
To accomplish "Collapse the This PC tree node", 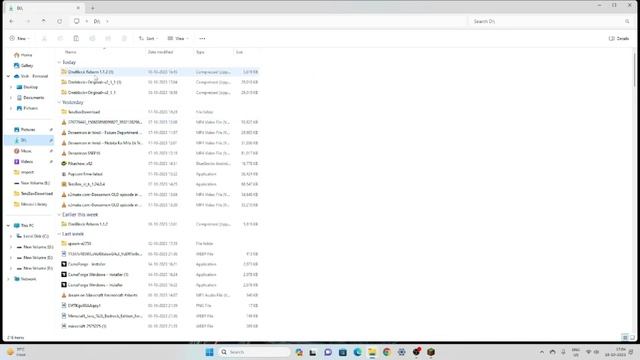I will [x=8, y=225].
